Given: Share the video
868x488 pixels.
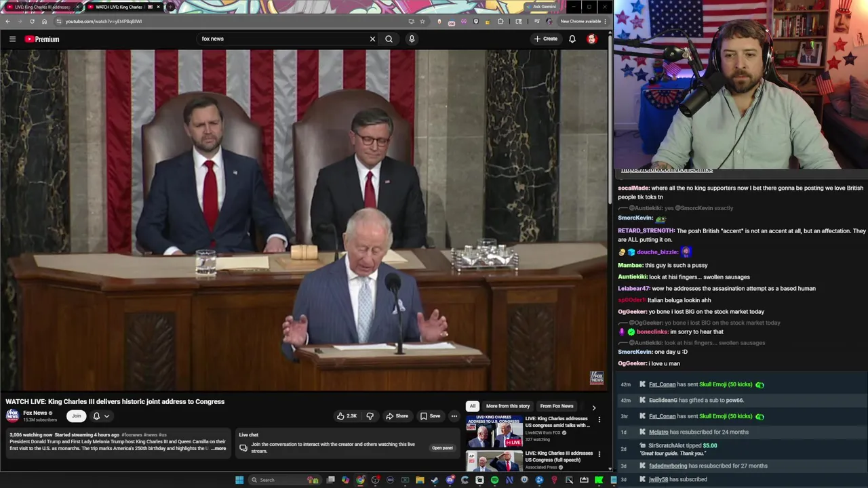Looking at the screenshot, I should click(x=397, y=416).
